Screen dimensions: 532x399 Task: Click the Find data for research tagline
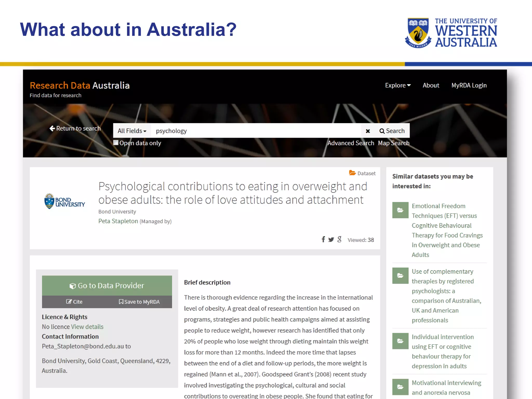coord(56,95)
